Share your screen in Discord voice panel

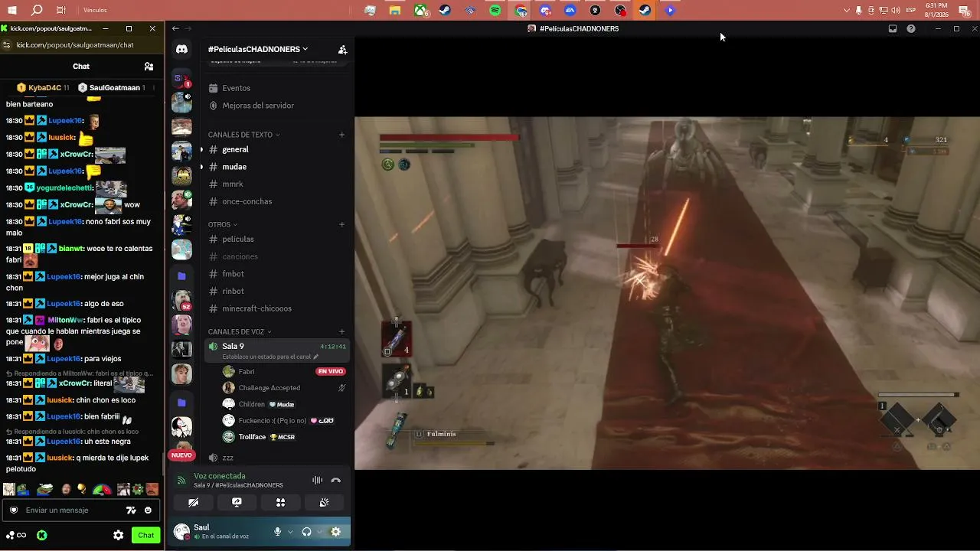click(237, 503)
